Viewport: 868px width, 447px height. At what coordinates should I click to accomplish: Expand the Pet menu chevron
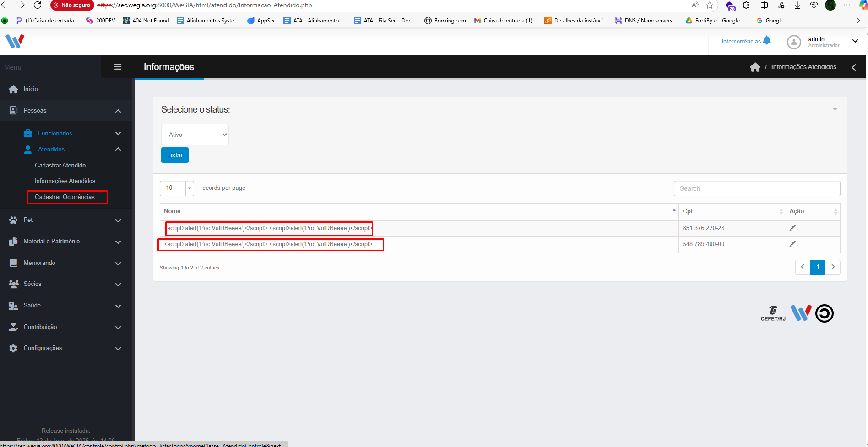tap(118, 221)
